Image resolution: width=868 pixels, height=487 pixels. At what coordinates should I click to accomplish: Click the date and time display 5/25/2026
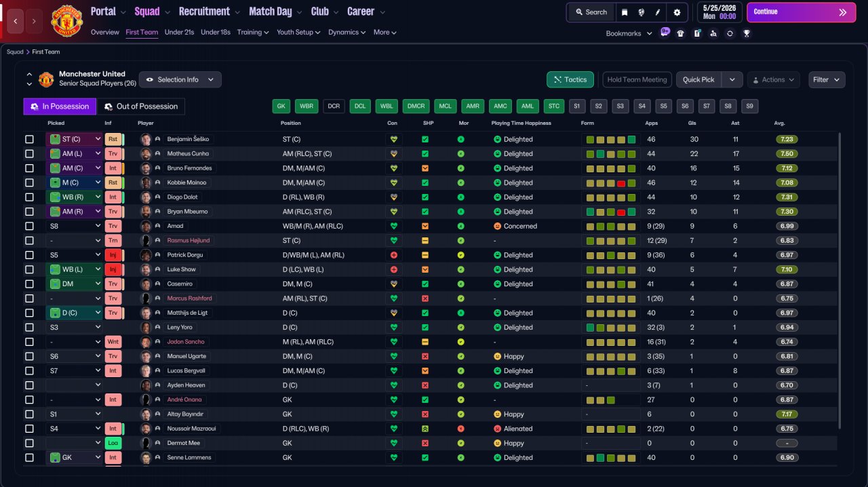pyautogui.click(x=718, y=12)
